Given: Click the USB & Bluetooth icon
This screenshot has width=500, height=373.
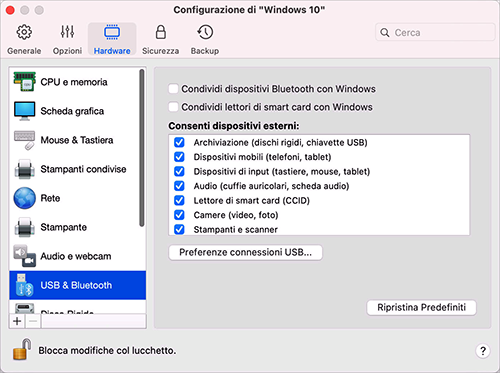Looking at the screenshot, I should click(x=25, y=285).
